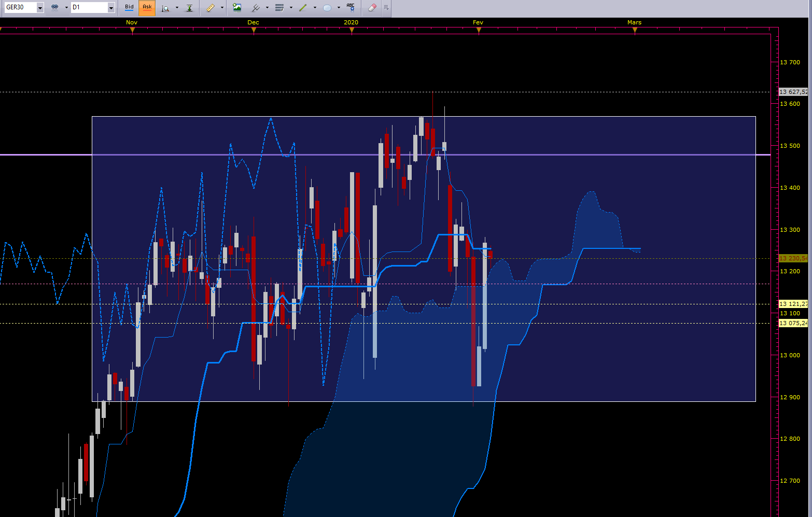This screenshot has width=812, height=517.
Task: Open the toolbar overflow options menu
Action: coord(386,8)
